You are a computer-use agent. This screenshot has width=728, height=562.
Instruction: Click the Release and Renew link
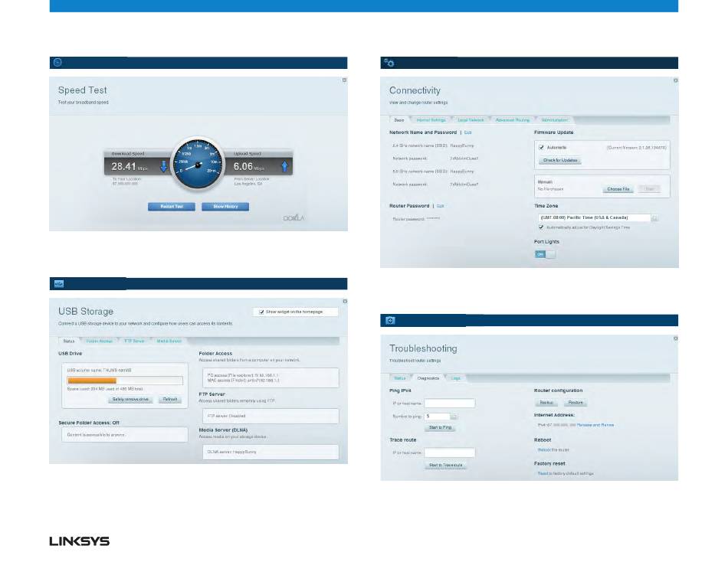click(x=595, y=425)
